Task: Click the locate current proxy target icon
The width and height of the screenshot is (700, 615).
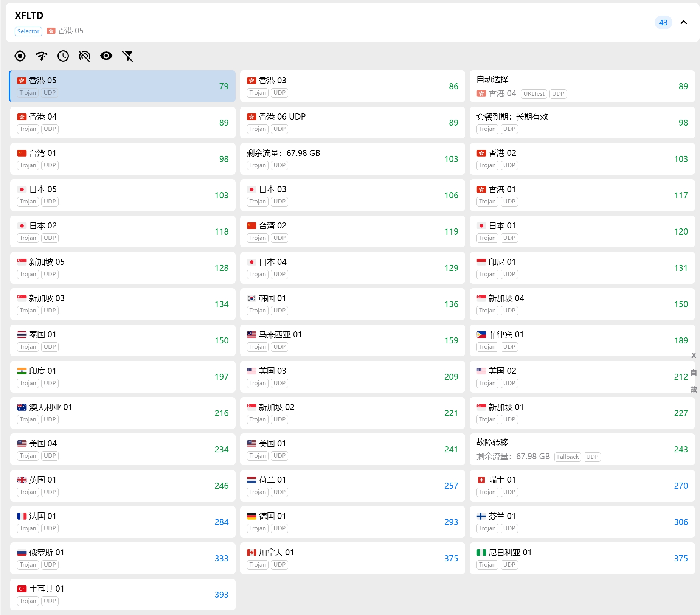Action: [20, 56]
